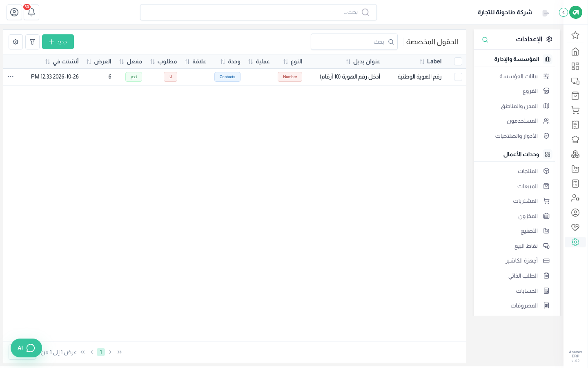Open the stacked cubes inventory icon

(575, 154)
